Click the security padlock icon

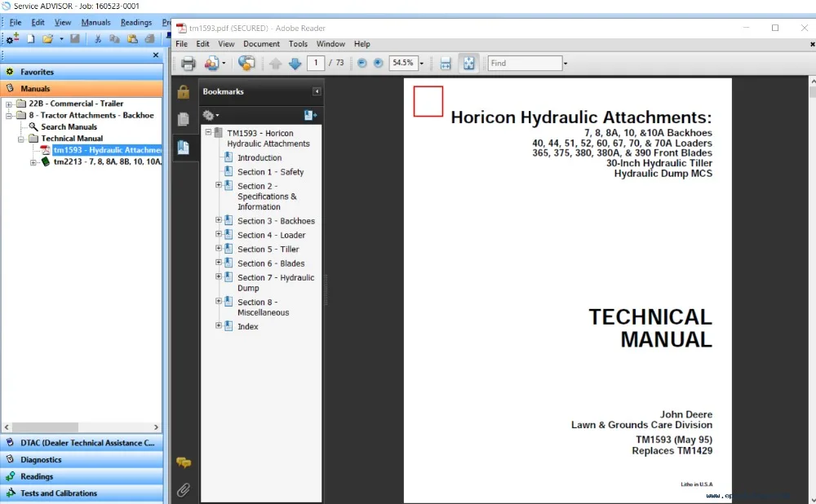[x=184, y=92]
